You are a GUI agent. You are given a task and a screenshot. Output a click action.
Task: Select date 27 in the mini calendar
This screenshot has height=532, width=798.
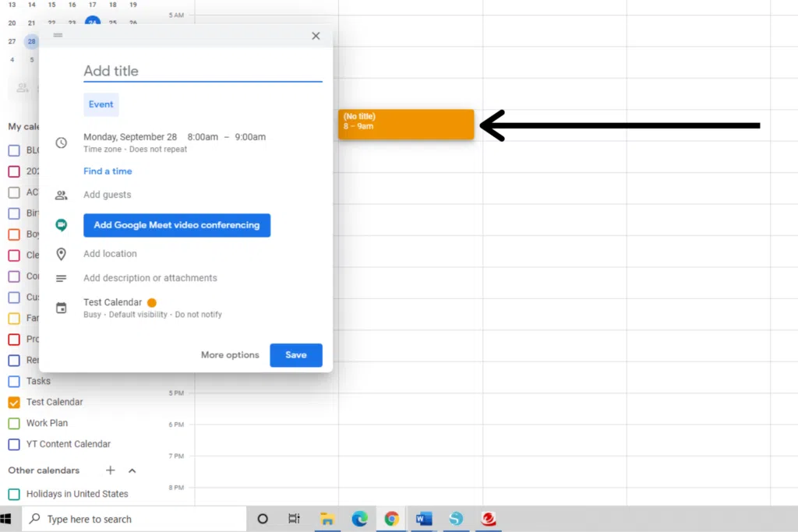[12, 41]
